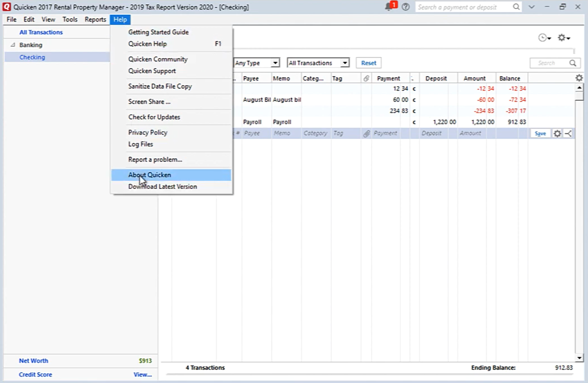This screenshot has width=588, height=383.
Task: Open the Reports menu
Action: pos(95,19)
